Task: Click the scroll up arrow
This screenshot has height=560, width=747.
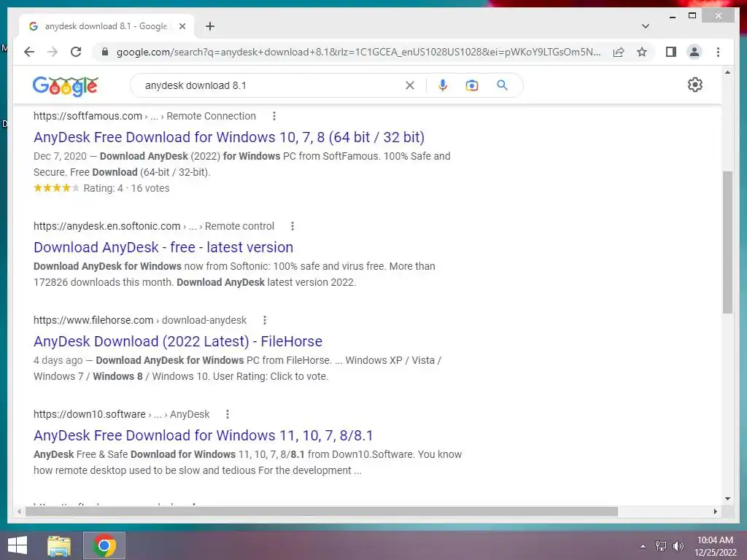Action: (727, 72)
